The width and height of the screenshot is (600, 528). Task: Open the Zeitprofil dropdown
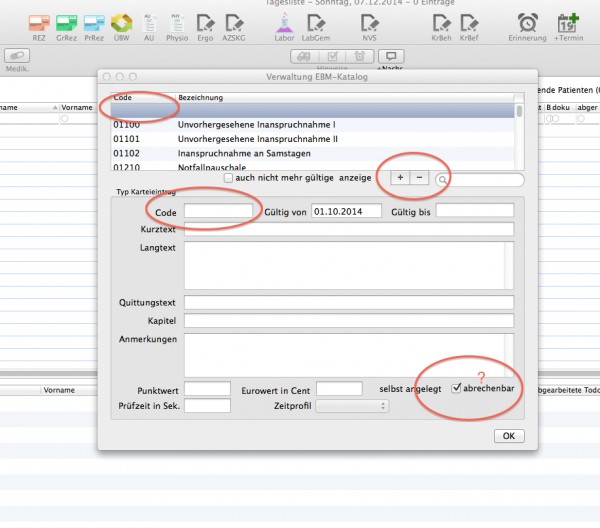(x=352, y=406)
